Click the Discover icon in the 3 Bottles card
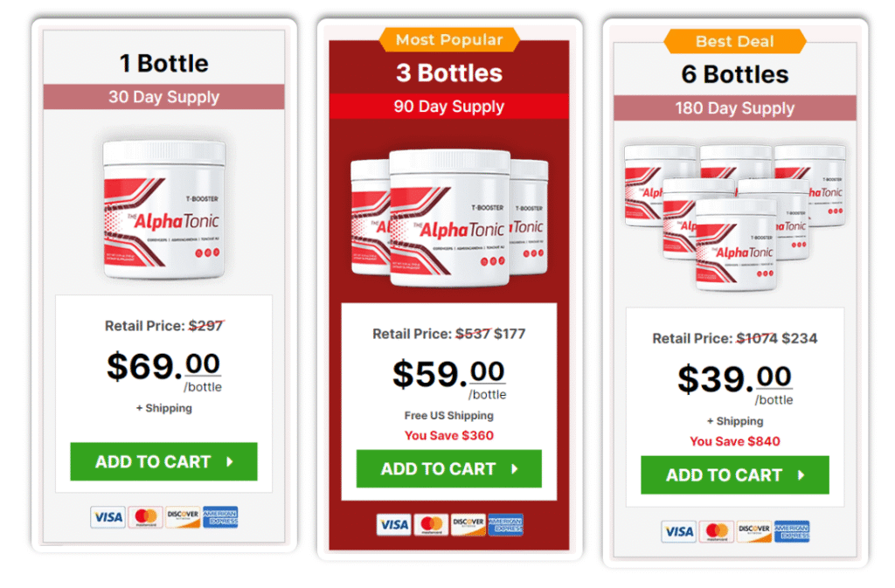Image resolution: width=895 pixels, height=588 pixels. pos(468,525)
